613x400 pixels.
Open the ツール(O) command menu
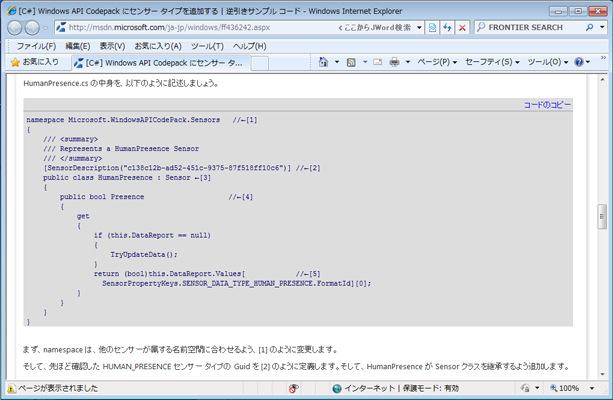point(548,62)
